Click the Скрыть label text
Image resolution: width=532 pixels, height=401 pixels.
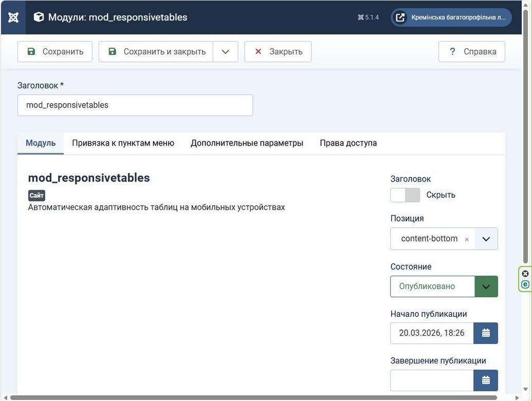pyautogui.click(x=441, y=195)
